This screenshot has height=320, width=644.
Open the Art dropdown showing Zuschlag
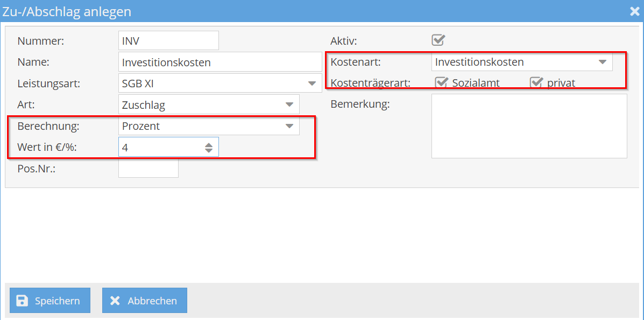coord(291,104)
